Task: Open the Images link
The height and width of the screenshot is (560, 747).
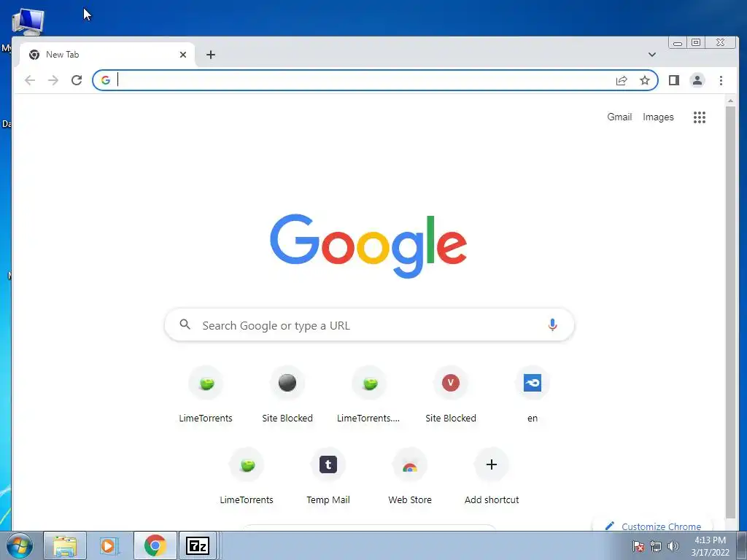Action: [x=658, y=117]
